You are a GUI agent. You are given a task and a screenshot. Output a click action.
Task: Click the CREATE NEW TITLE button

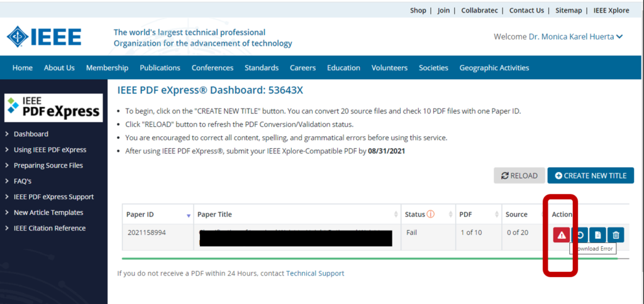pyautogui.click(x=591, y=176)
